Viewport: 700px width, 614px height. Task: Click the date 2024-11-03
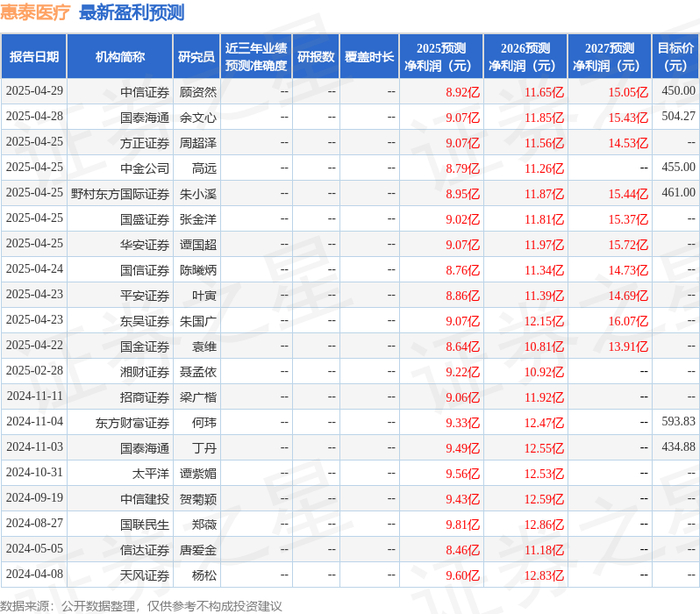[x=34, y=447]
